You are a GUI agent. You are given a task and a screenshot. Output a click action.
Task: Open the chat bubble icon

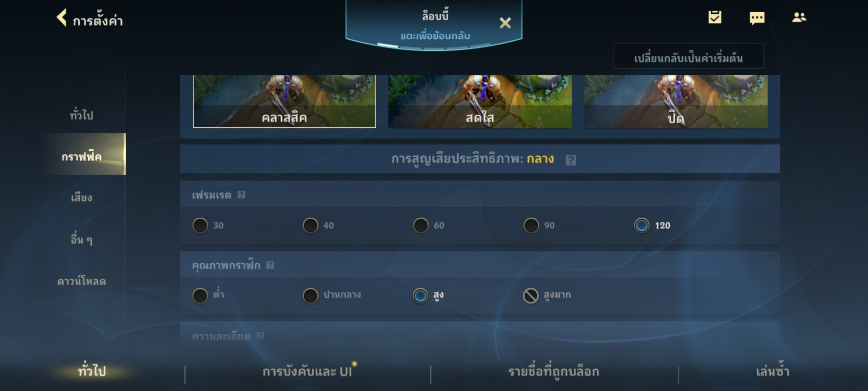pyautogui.click(x=757, y=18)
